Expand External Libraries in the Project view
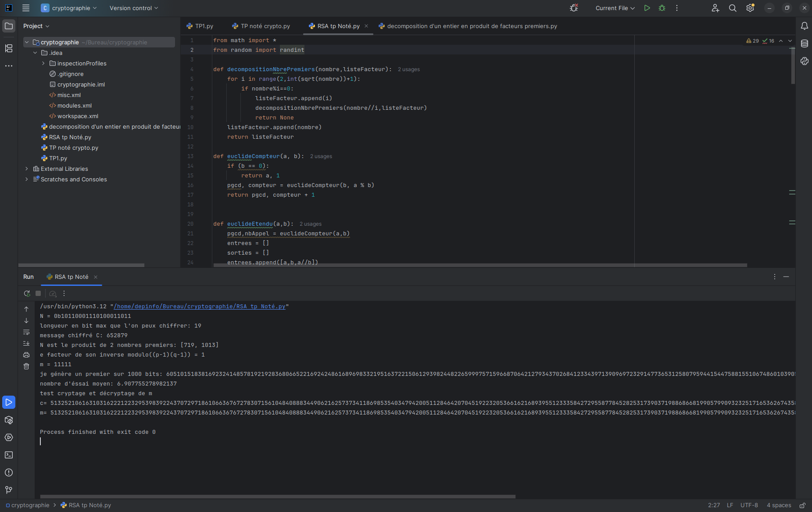This screenshot has height=512, width=812. pos(27,169)
